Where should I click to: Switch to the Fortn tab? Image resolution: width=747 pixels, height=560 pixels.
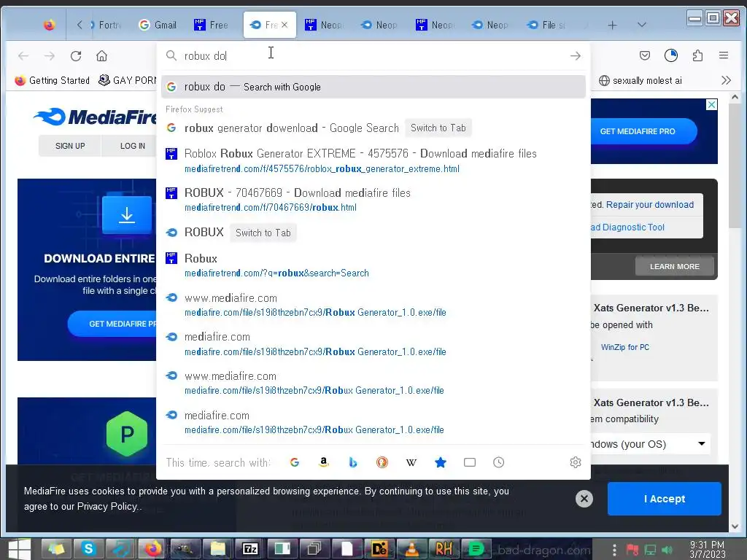(106, 25)
